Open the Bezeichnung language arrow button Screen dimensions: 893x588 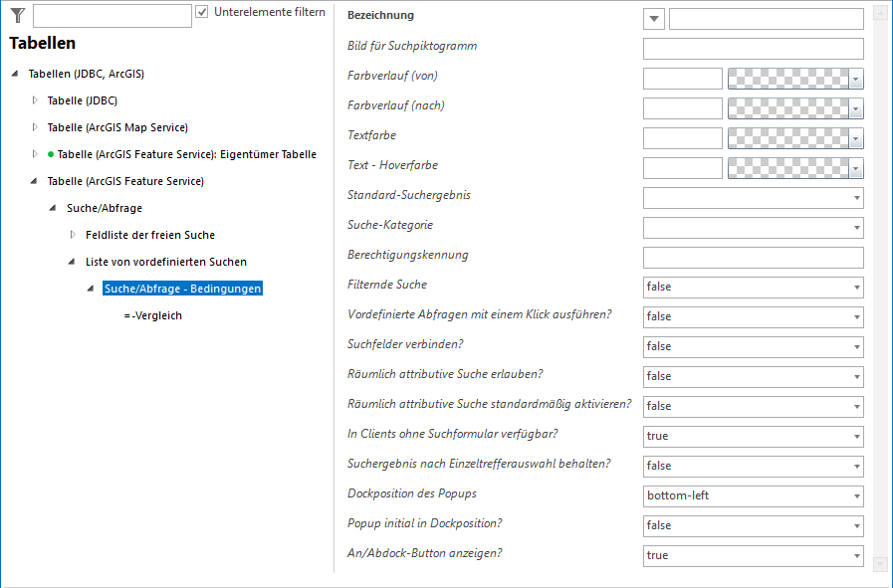[654, 19]
